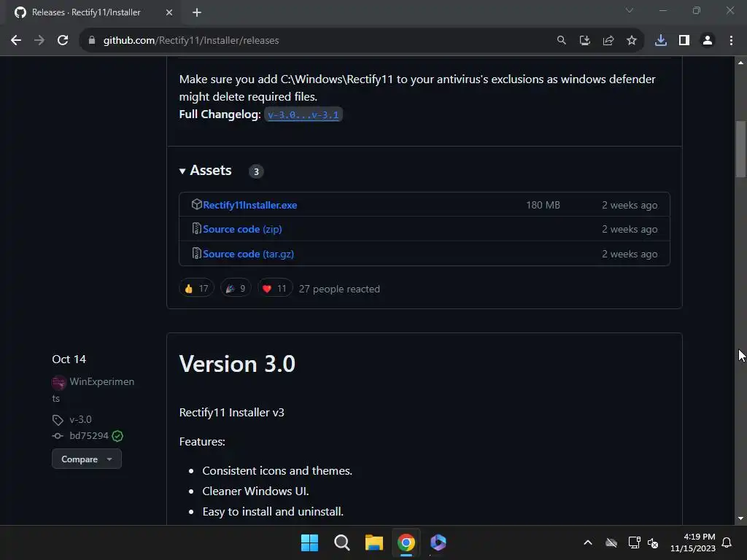Click the scrollbar up arrow
The height and width of the screenshot is (560, 747).
click(x=740, y=63)
